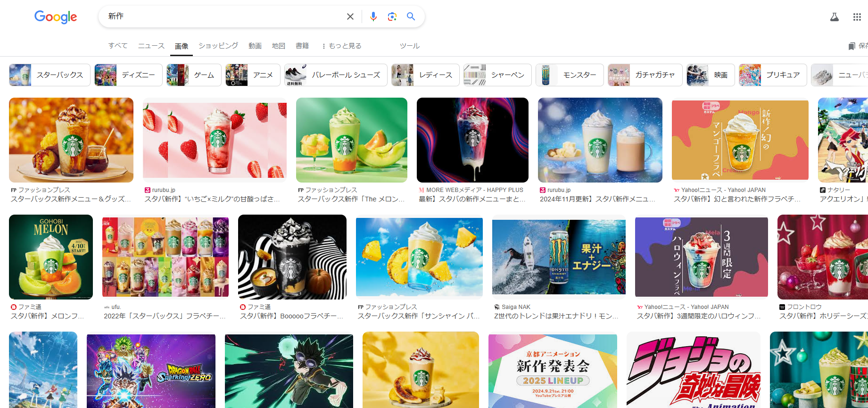Image resolution: width=868 pixels, height=408 pixels.
Task: Open the green melon Frappuccino image
Action: 352,140
